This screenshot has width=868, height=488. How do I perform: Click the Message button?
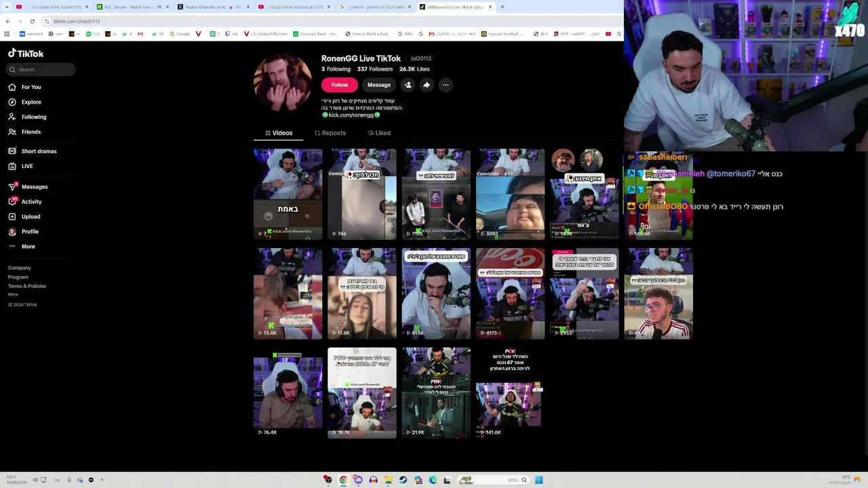379,85
